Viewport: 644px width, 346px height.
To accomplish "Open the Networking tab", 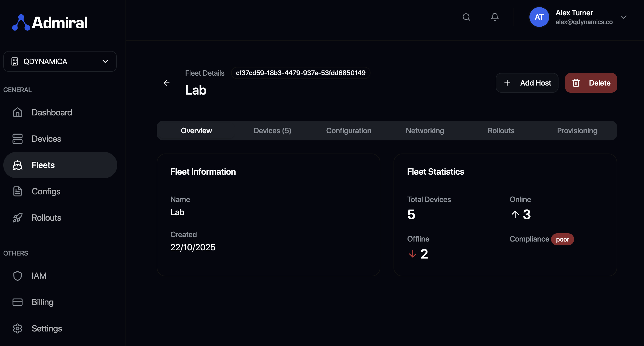I will [x=425, y=131].
